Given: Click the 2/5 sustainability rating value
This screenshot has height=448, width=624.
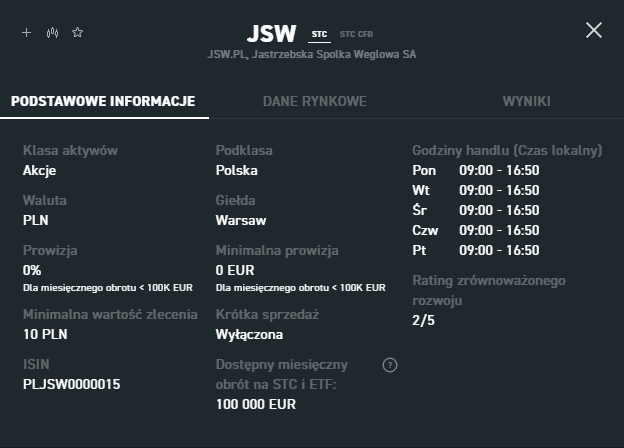Looking at the screenshot, I should coord(424,320).
